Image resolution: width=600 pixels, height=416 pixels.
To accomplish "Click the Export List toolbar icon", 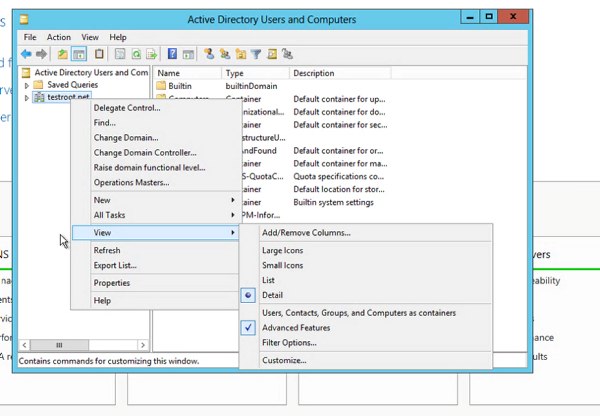I will click(x=152, y=54).
